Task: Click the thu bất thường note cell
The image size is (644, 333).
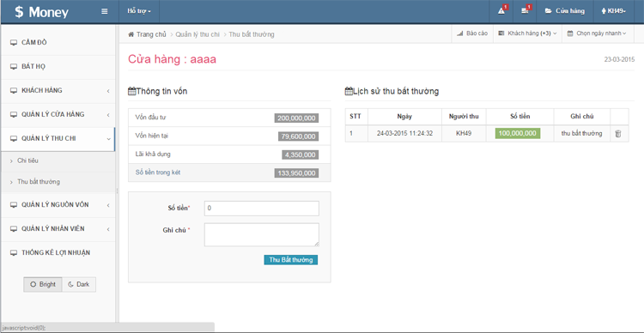Action: point(581,133)
